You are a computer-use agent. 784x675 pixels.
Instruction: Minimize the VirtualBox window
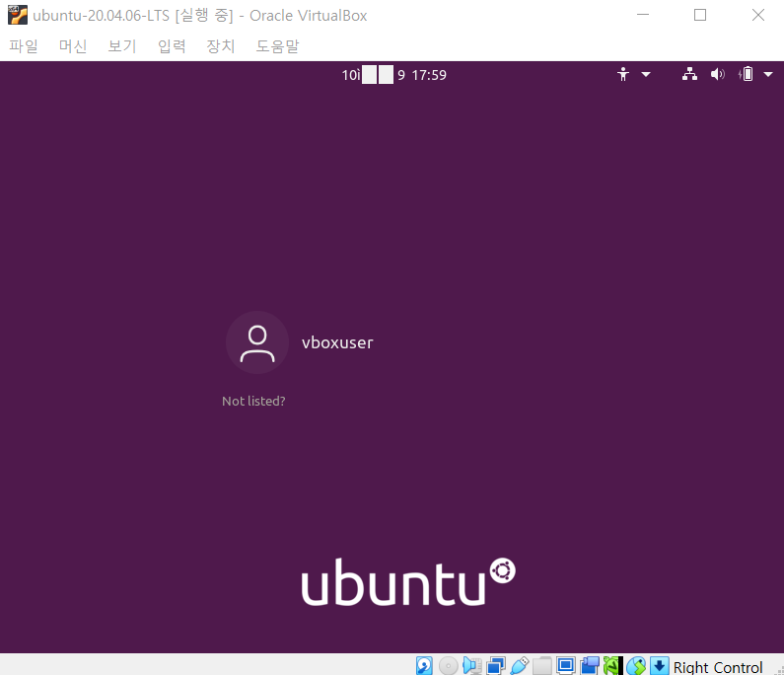[643, 15]
